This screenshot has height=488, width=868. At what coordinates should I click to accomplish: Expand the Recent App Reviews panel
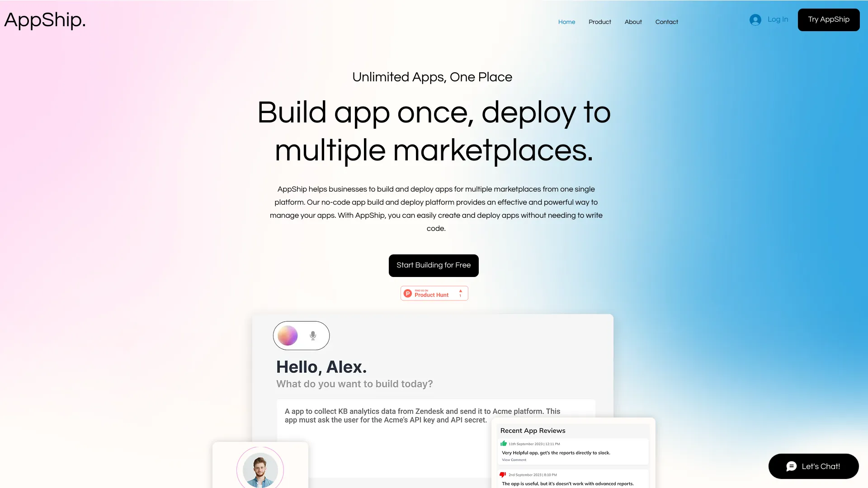coord(533,430)
